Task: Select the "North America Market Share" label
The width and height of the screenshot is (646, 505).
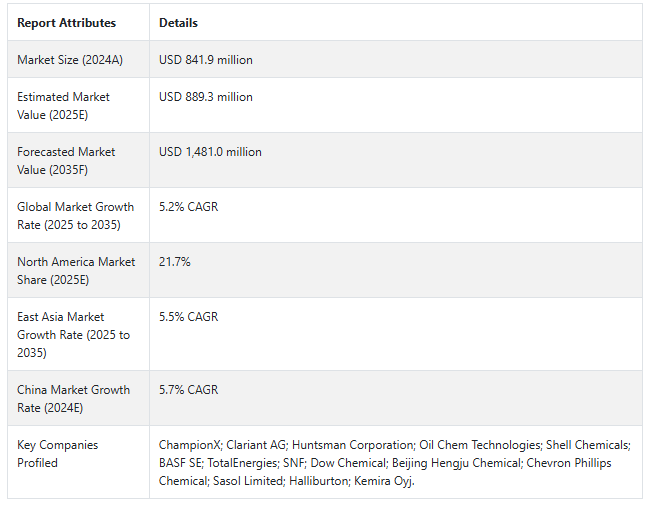Action: [76, 271]
